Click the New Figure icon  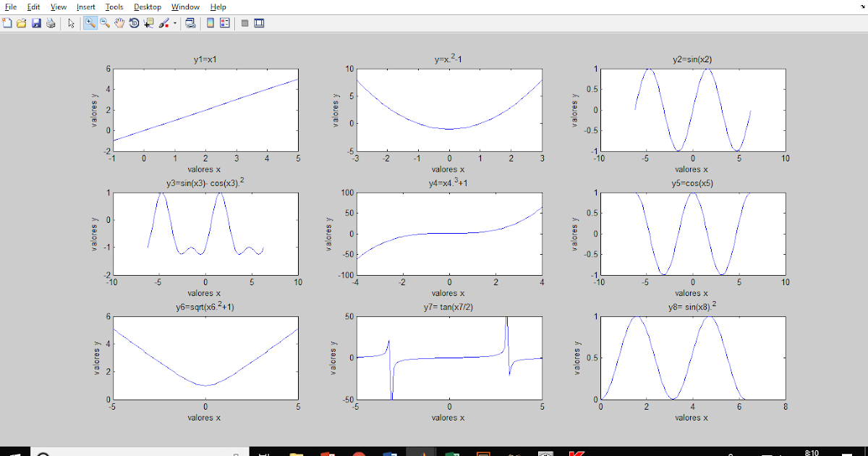click(7, 22)
